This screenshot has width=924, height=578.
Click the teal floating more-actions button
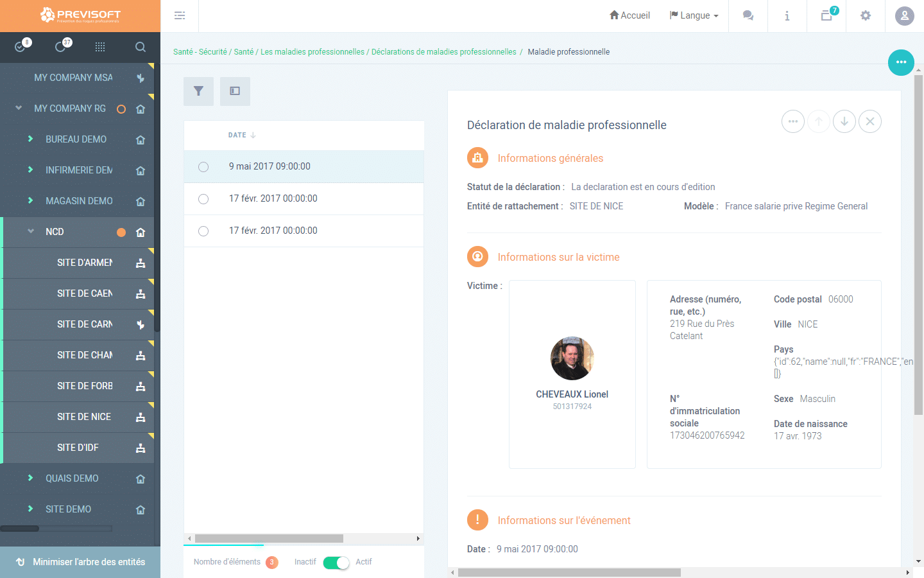tap(901, 62)
